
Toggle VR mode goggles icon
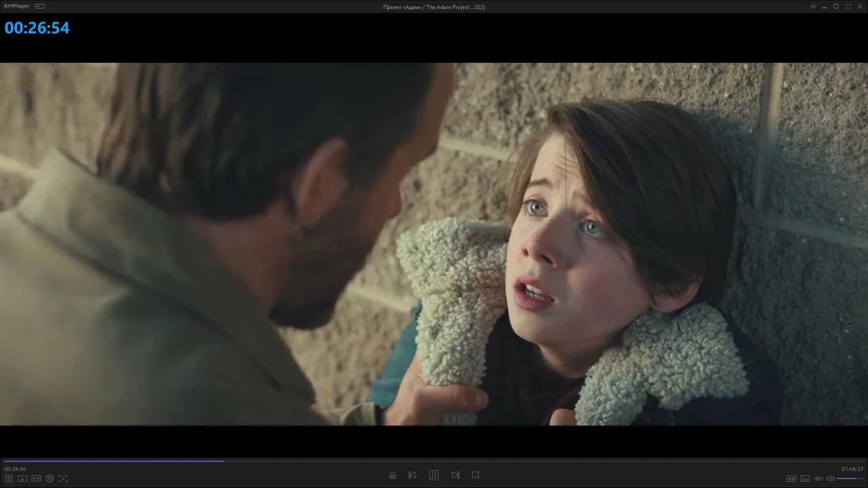[x=36, y=479]
